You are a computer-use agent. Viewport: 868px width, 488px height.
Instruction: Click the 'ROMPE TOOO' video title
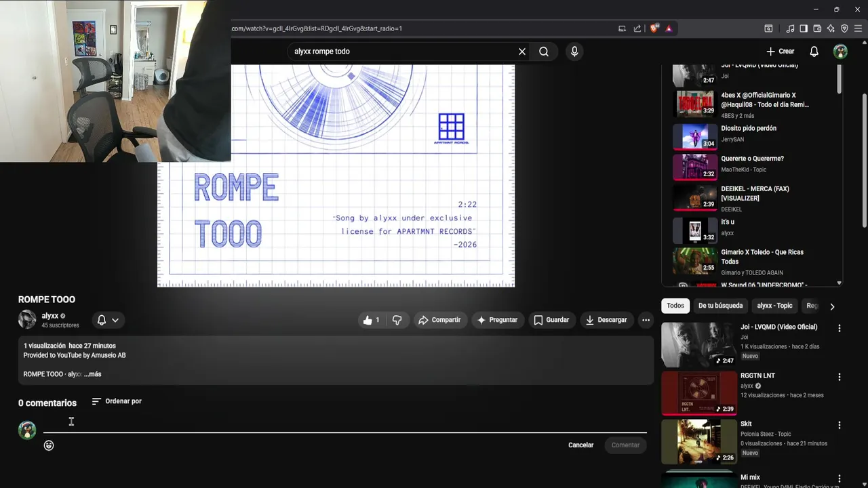pyautogui.click(x=47, y=300)
